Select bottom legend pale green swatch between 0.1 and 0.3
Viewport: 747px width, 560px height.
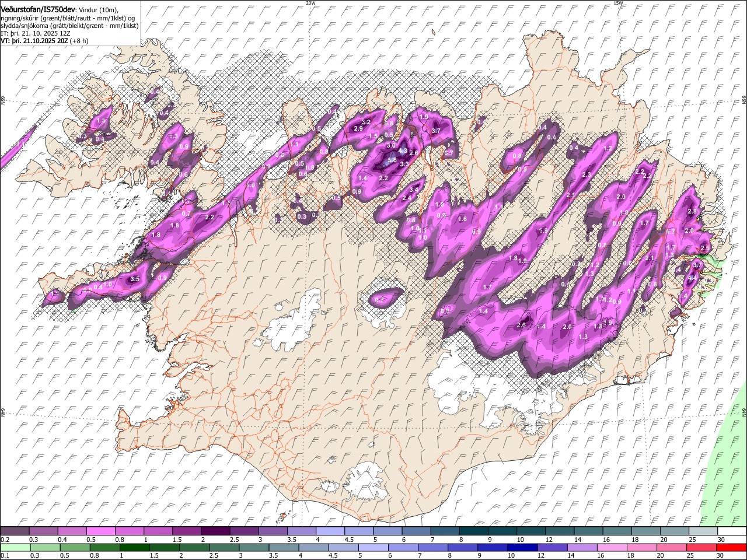tap(14, 547)
